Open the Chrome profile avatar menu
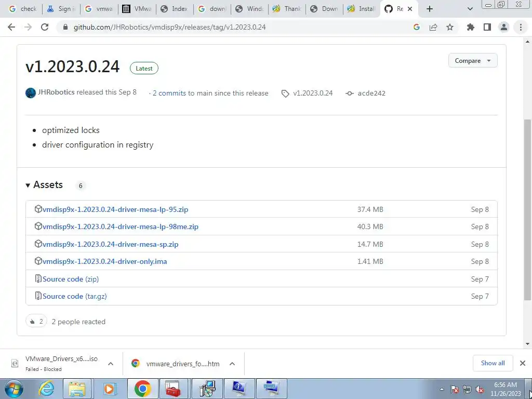This screenshot has height=399, width=532. point(504,27)
